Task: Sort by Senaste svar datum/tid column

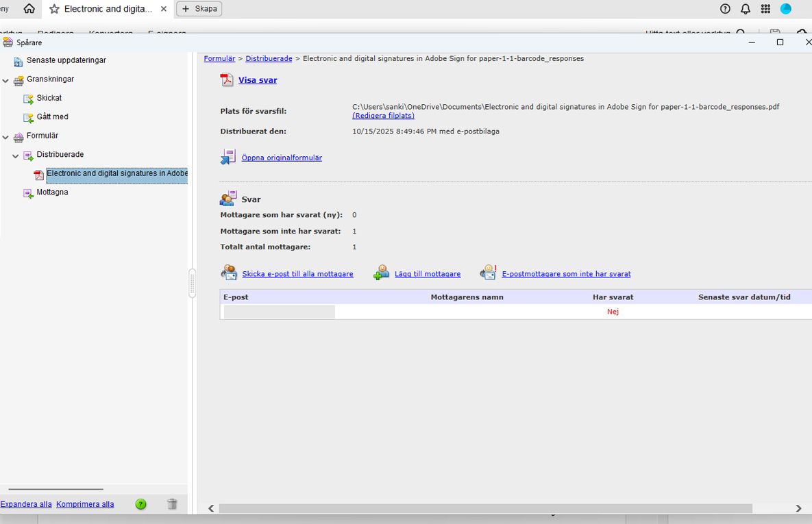Action: pyautogui.click(x=744, y=297)
